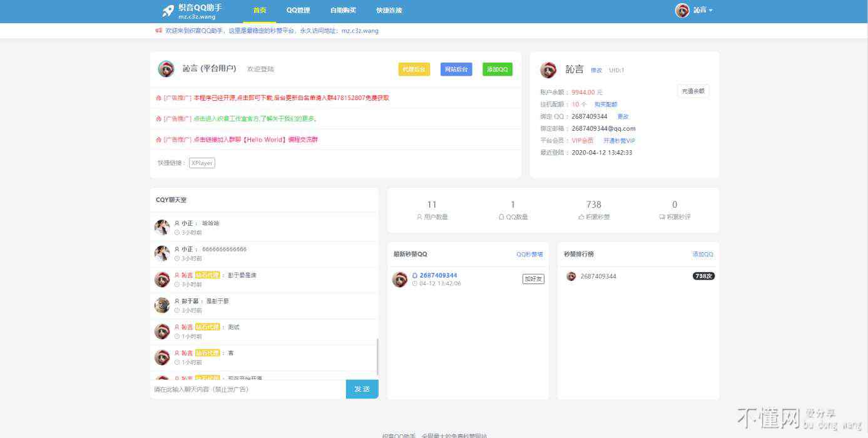Click fire icon of green ad row
Viewport: 868px width, 438px height.
pos(159,119)
